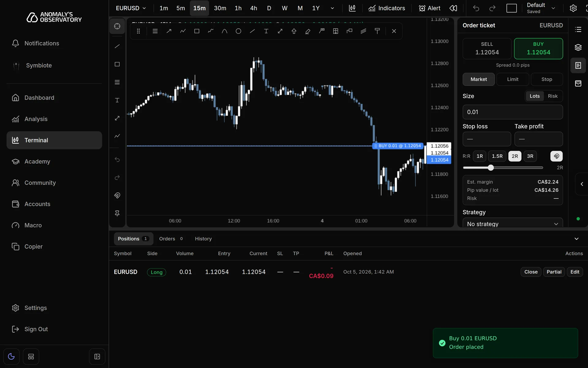Create an Alert

[429, 8]
